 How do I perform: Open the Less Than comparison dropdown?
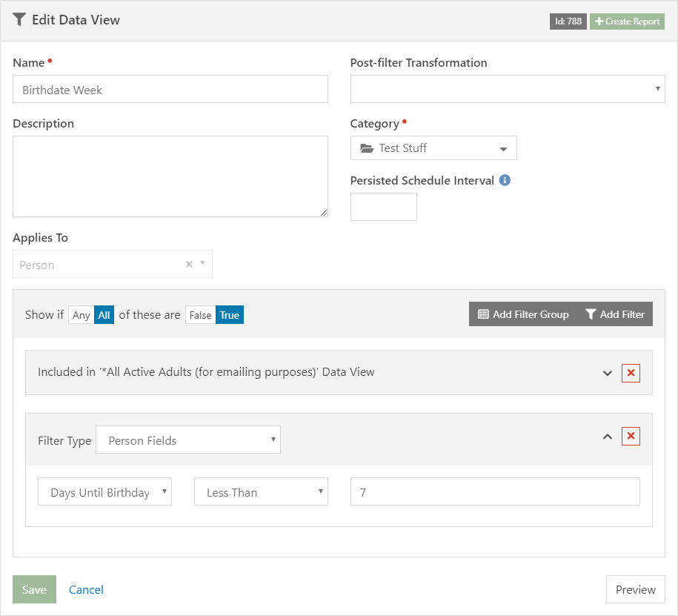pyautogui.click(x=261, y=492)
